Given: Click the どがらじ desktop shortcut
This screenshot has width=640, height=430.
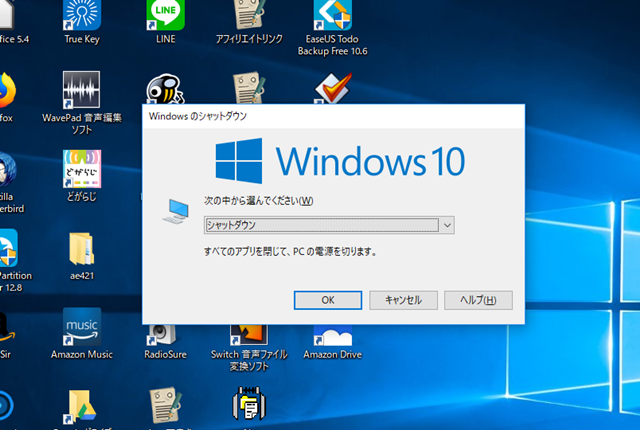Looking at the screenshot, I should click(82, 175).
